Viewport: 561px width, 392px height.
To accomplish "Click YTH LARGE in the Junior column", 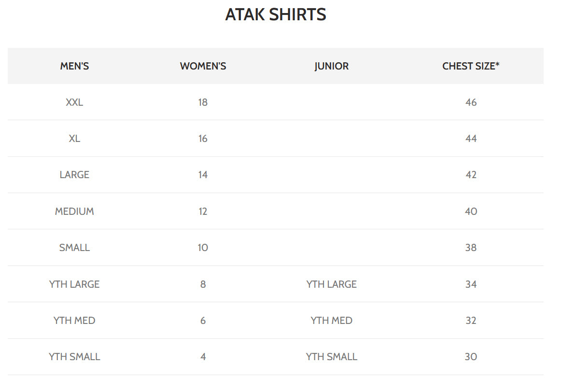I will pos(331,284).
